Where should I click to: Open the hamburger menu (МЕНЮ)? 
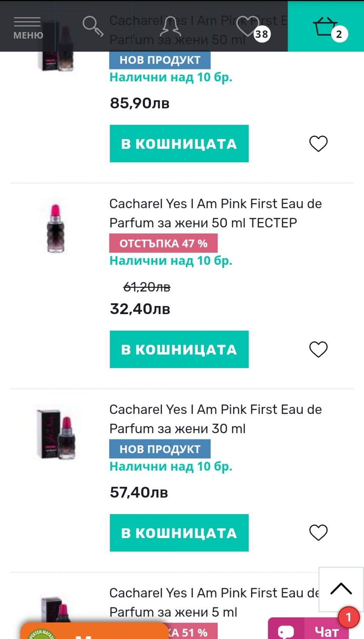click(x=27, y=27)
